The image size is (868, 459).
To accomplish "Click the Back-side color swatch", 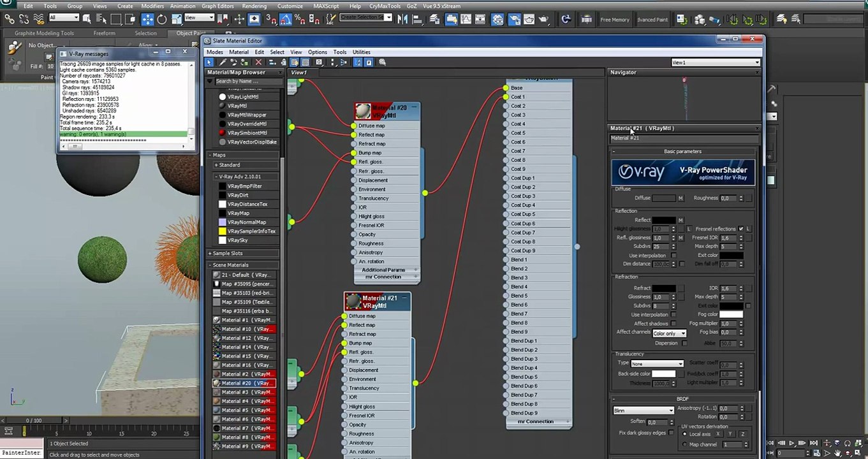I will (x=663, y=374).
